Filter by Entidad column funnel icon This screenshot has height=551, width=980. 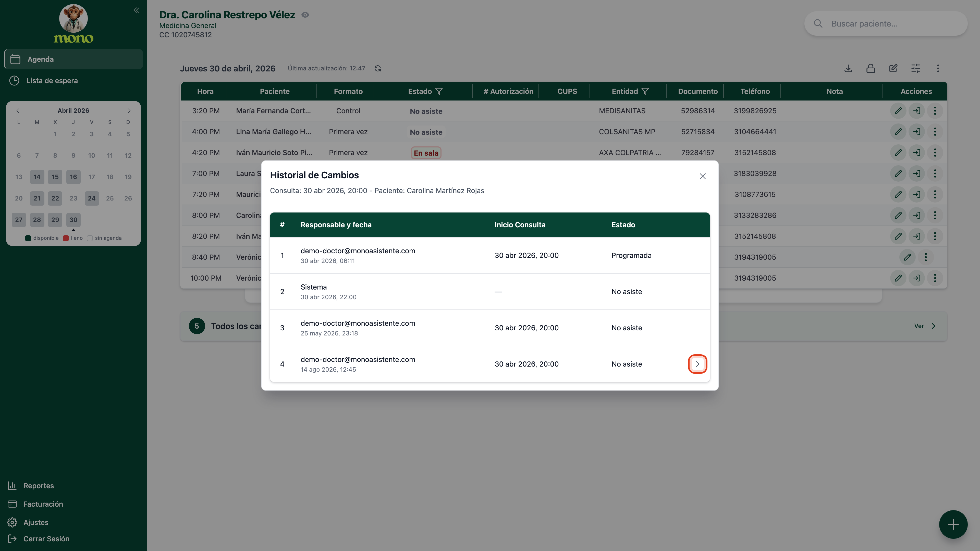pos(645,92)
